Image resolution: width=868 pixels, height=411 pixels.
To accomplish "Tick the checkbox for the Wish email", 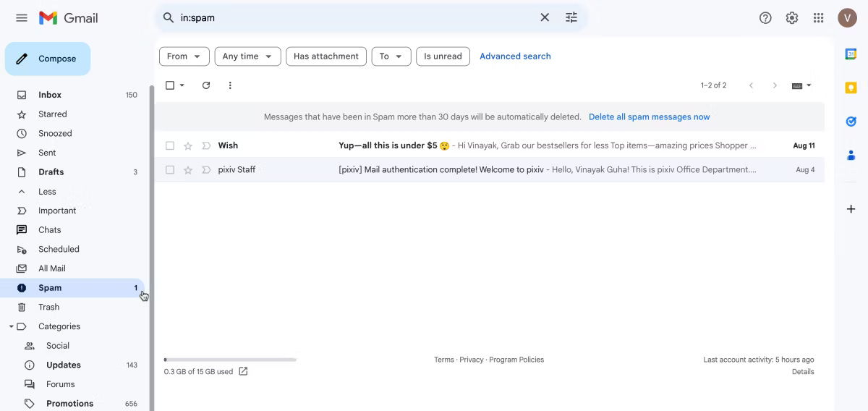I will [170, 145].
